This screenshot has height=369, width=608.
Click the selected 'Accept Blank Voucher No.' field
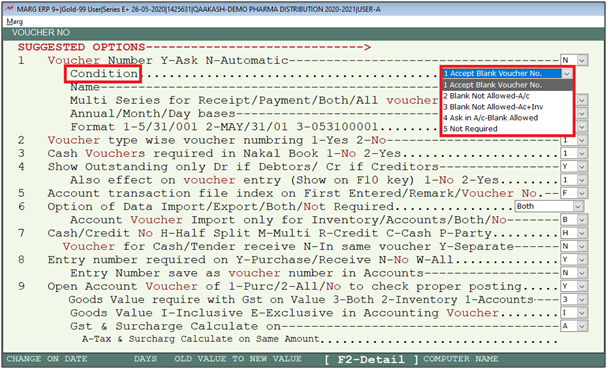tap(502, 73)
